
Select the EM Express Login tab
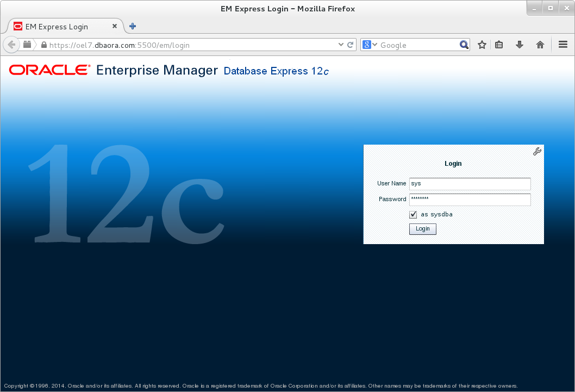click(65, 27)
